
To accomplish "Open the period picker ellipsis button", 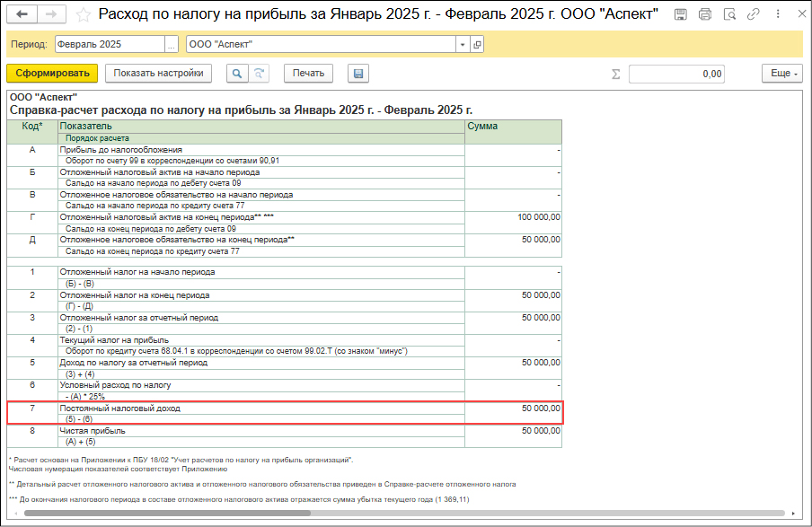I will tap(171, 45).
